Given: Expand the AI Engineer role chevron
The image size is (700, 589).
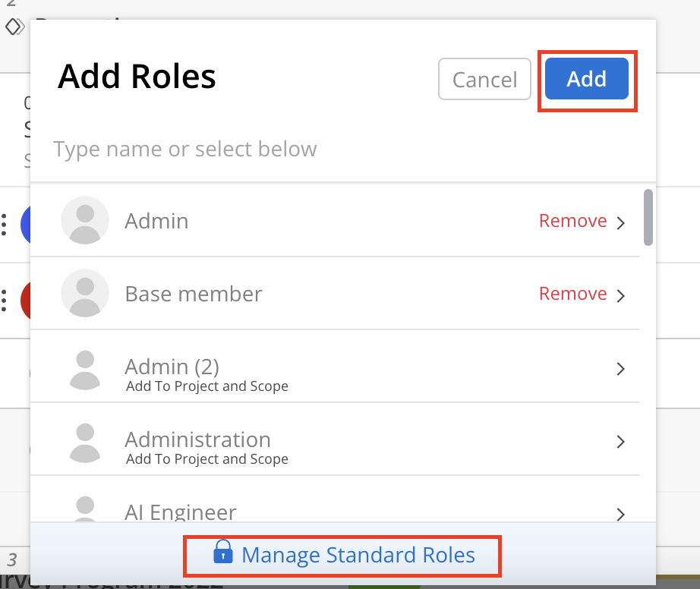Looking at the screenshot, I should click(x=620, y=514).
